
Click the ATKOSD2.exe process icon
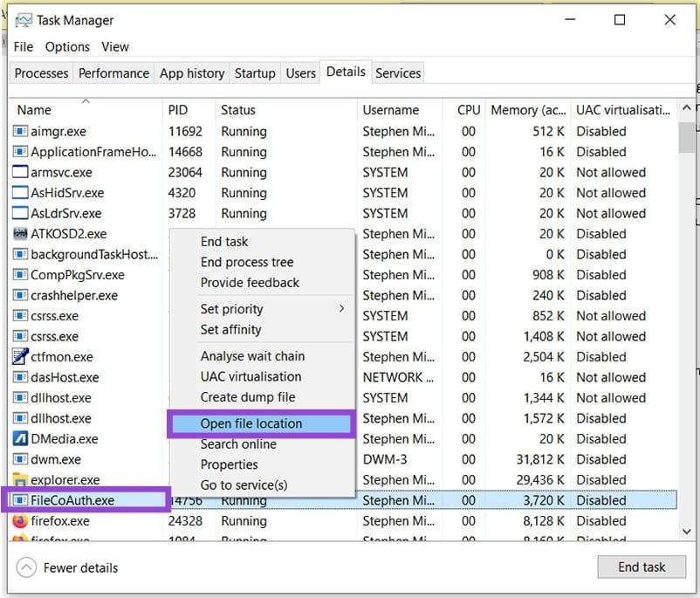(20, 234)
